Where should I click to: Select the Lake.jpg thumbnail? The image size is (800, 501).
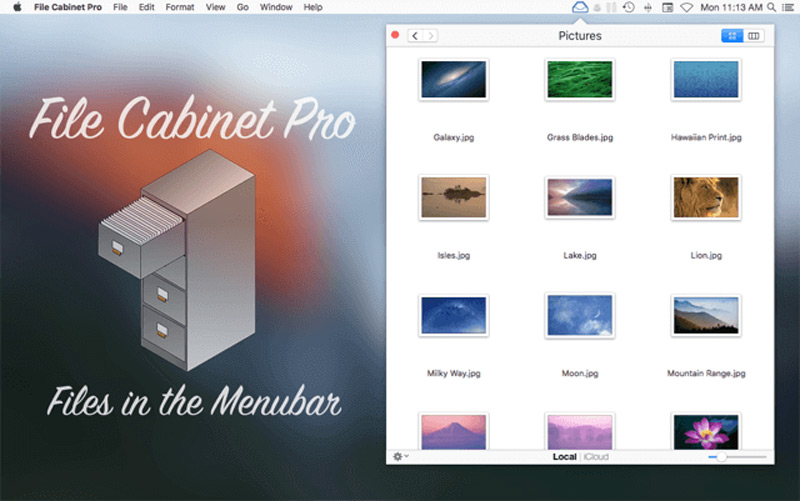tap(580, 197)
